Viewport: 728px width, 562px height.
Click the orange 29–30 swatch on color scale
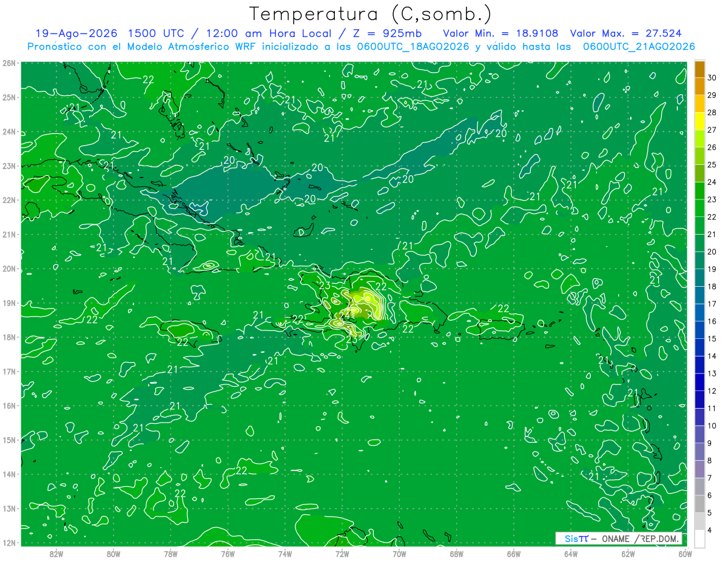tap(699, 87)
